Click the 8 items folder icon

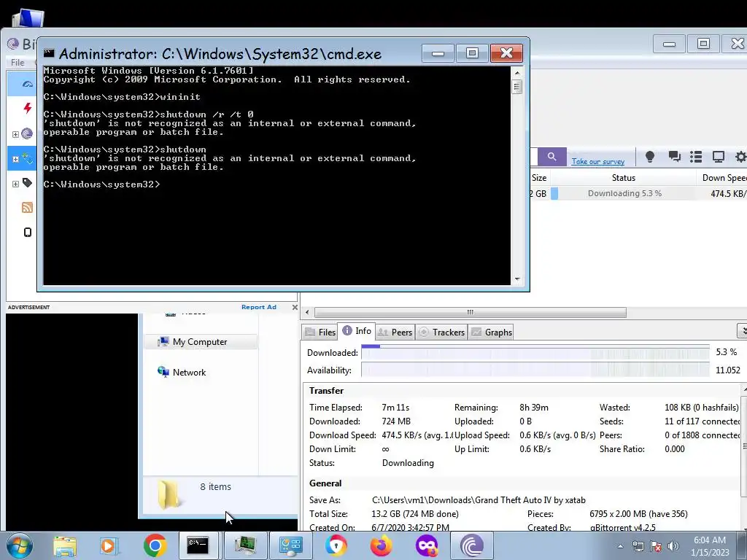pos(169,494)
